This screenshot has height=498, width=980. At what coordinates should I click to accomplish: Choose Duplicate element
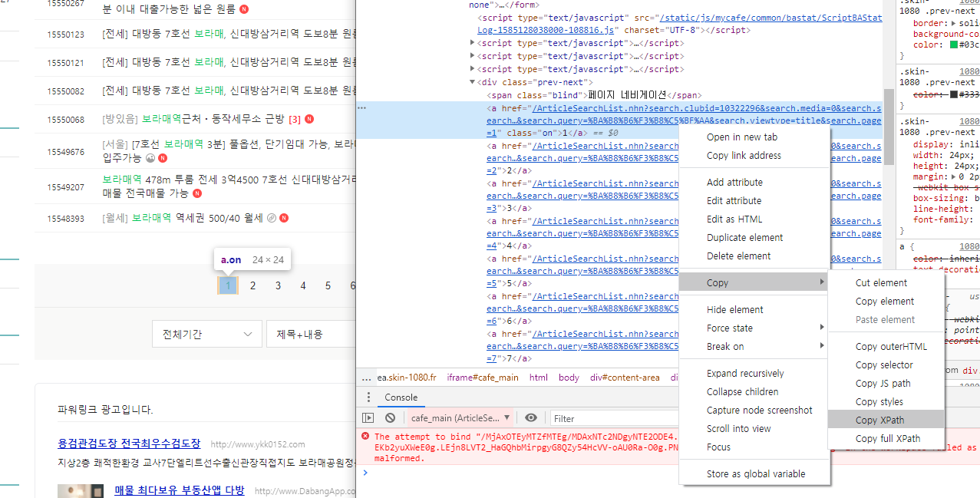click(754, 237)
